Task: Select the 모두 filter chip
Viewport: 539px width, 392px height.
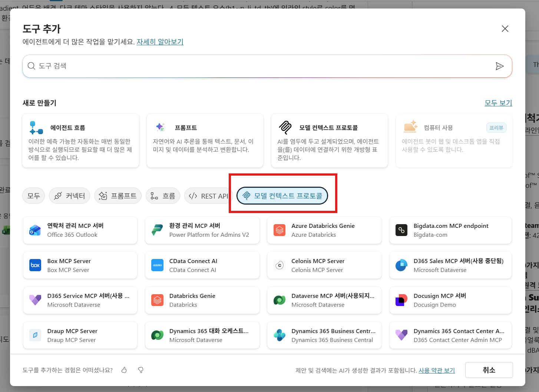Action: tap(34, 196)
